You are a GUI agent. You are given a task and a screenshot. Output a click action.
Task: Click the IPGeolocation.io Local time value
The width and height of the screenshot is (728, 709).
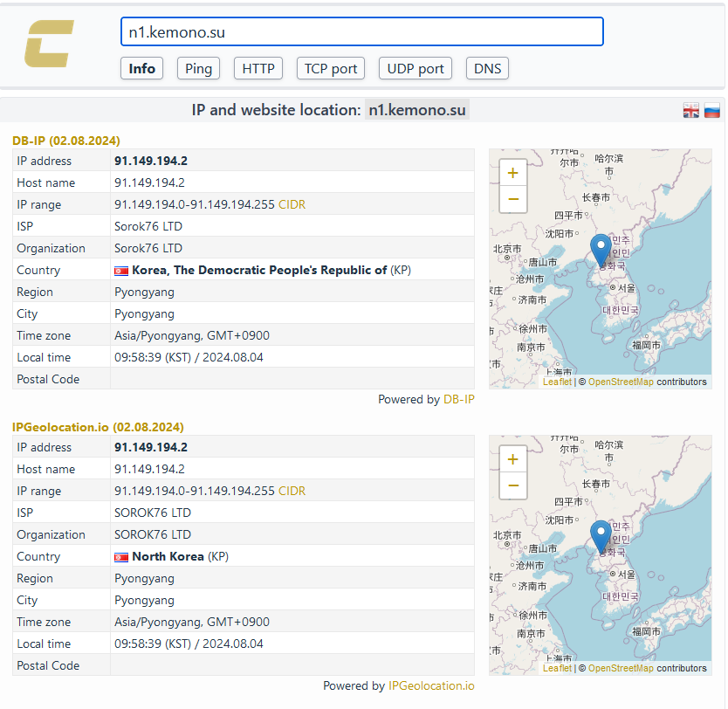click(x=189, y=644)
